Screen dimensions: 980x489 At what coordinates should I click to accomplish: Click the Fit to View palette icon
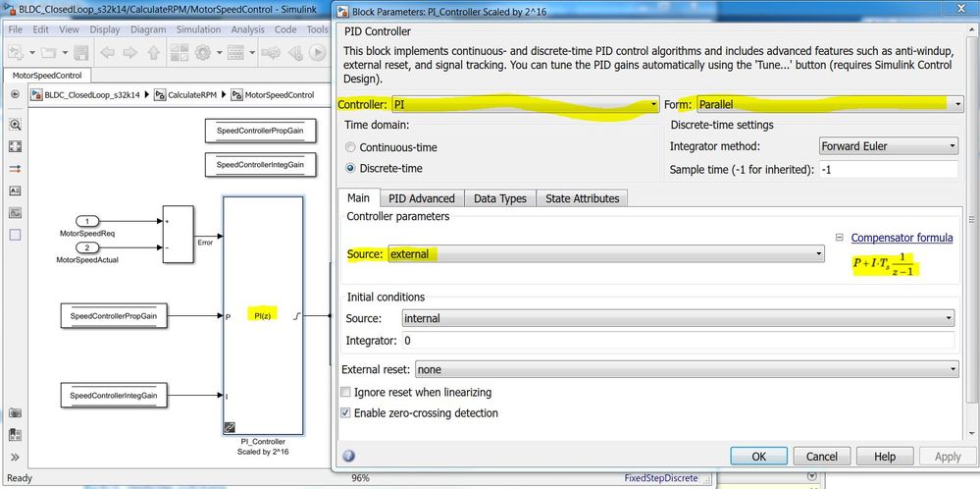tap(15, 146)
